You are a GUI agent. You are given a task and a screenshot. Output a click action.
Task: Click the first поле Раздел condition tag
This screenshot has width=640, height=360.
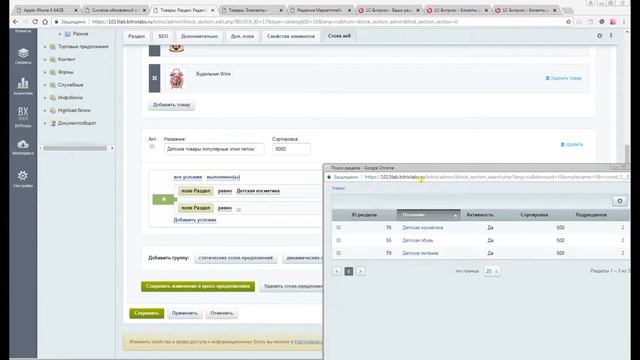click(x=196, y=191)
